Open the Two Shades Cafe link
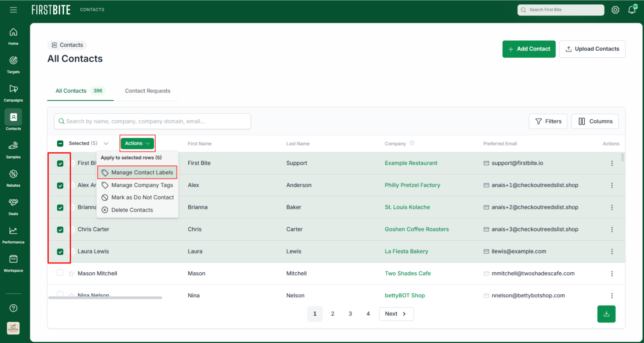Image resolution: width=644 pixels, height=343 pixels. (x=407, y=273)
